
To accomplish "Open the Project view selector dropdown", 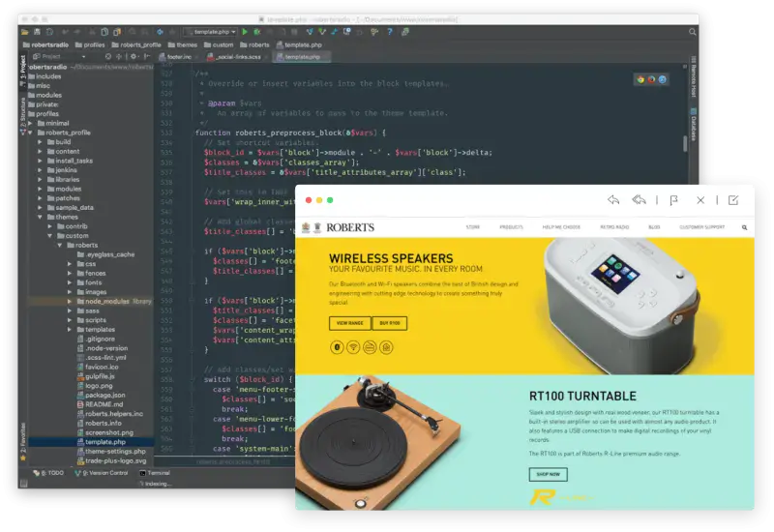I will click(x=59, y=57).
